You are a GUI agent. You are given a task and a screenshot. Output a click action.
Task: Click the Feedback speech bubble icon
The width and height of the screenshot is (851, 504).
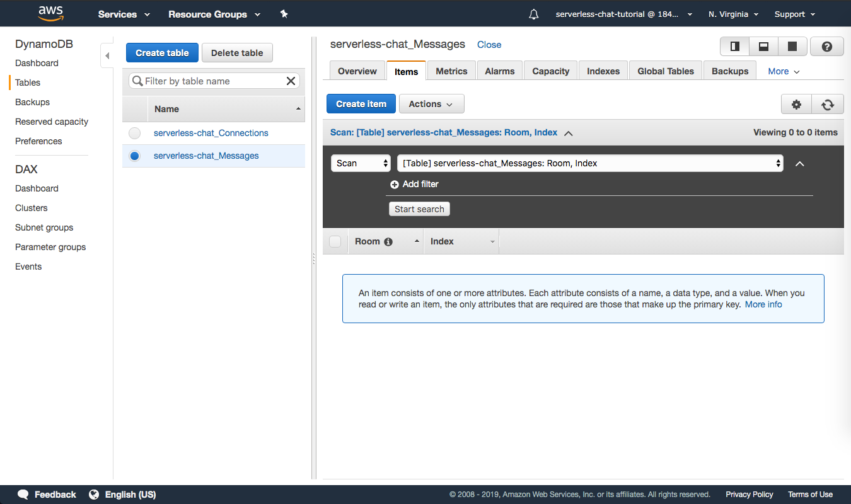point(23,495)
